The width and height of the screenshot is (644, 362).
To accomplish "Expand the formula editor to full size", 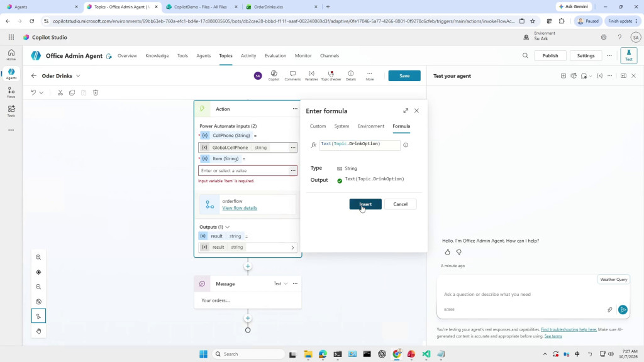I will 406,111.
